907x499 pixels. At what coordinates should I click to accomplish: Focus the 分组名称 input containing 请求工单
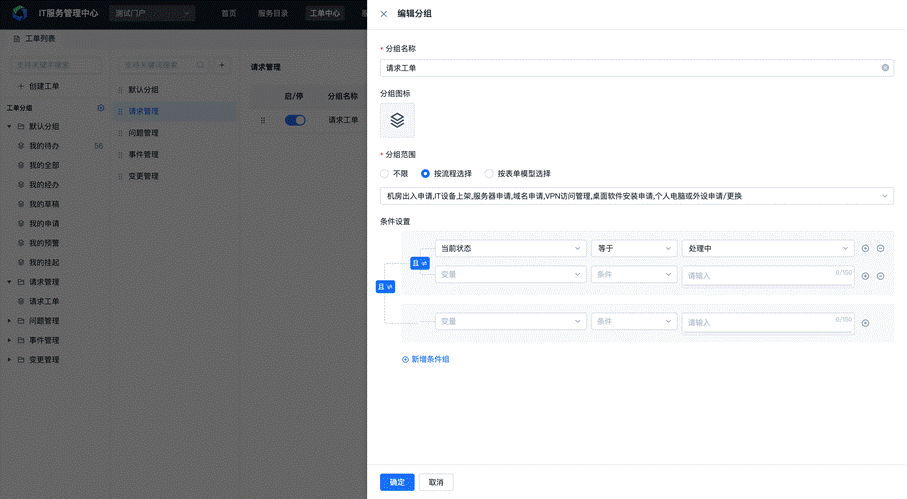click(636, 68)
